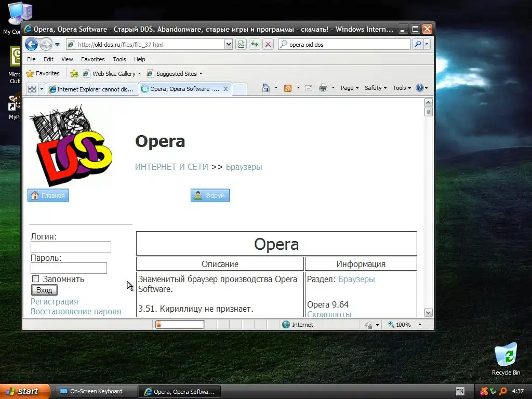Viewport: 532px width, 399px height.
Task: Click the zoom level 100% button
Action: point(400,325)
